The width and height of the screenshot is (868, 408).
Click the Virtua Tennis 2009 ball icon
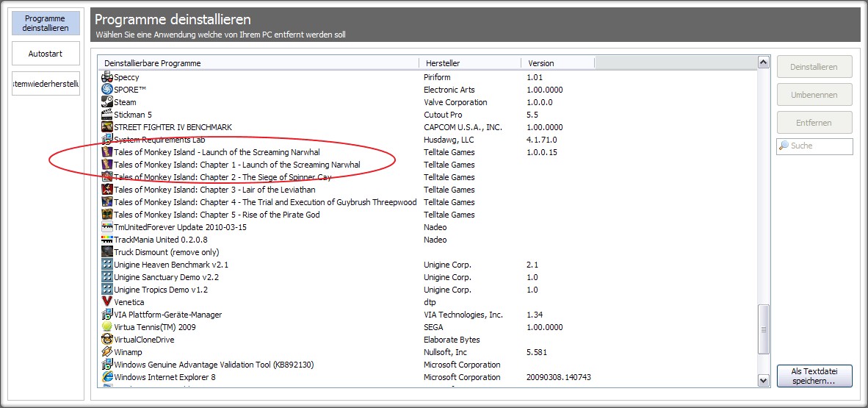point(107,327)
